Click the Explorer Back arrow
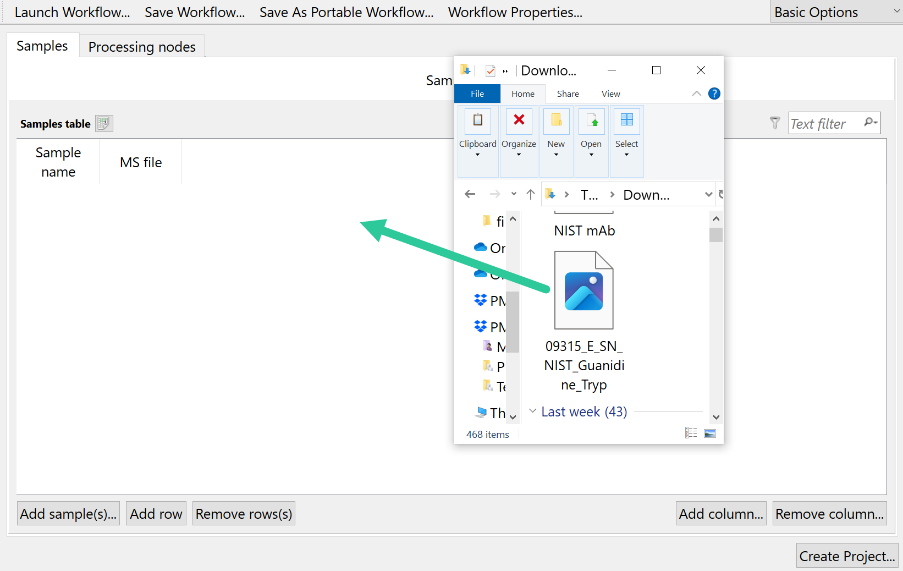 470,194
